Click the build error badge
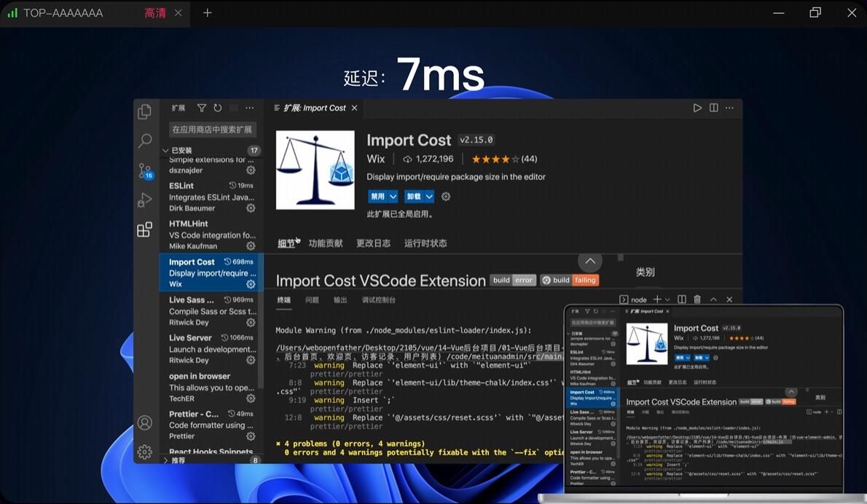Viewport: 867px width, 504px height. coord(513,280)
